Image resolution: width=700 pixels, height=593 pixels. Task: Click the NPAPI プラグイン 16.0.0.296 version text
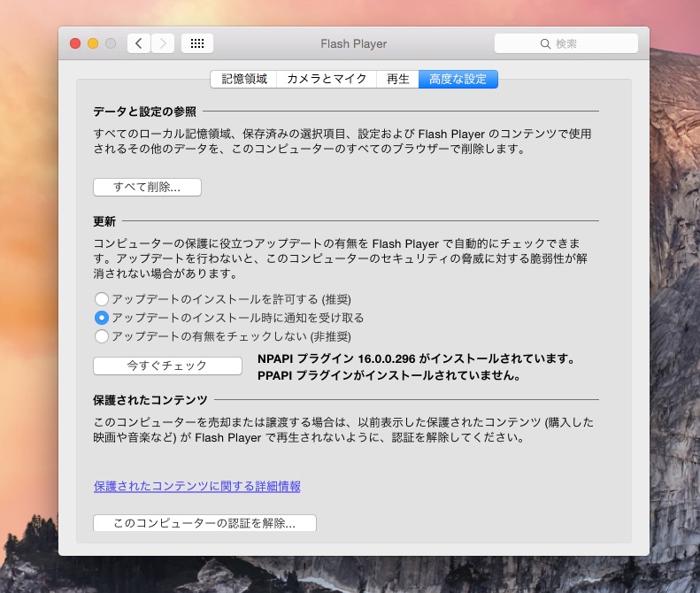416,358
